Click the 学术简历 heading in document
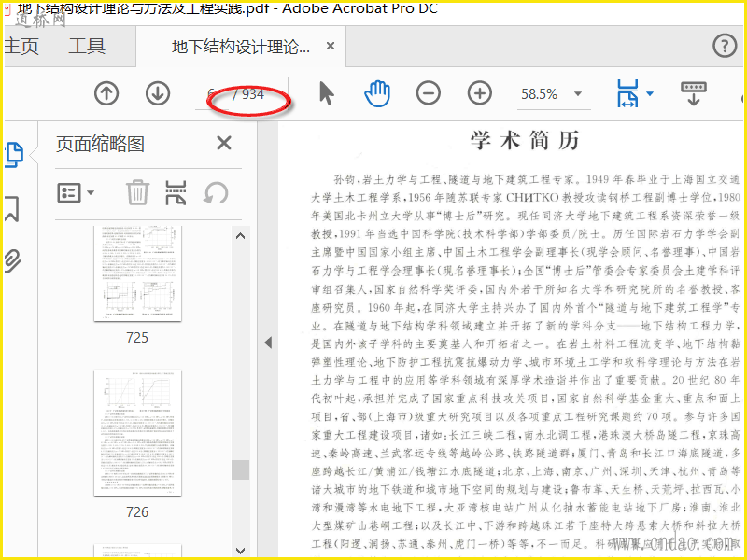Image resolution: width=747 pixels, height=560 pixels. [525, 141]
